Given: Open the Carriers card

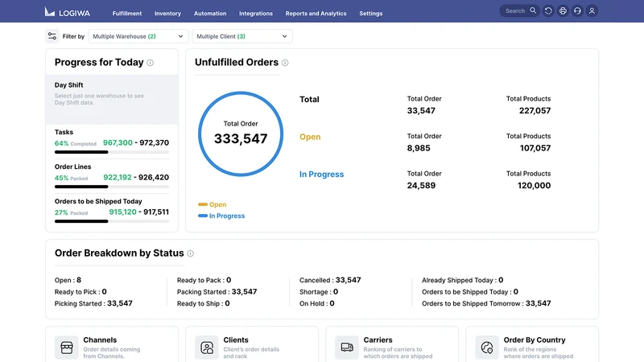Looking at the screenshot, I should tap(392, 345).
